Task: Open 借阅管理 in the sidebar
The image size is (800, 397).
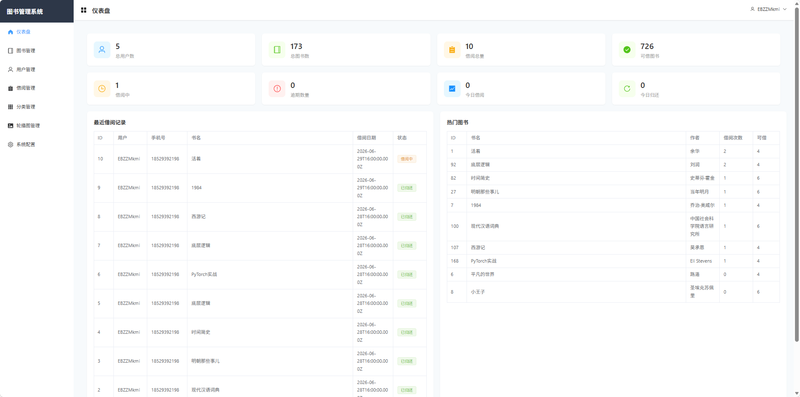Action: coord(37,88)
